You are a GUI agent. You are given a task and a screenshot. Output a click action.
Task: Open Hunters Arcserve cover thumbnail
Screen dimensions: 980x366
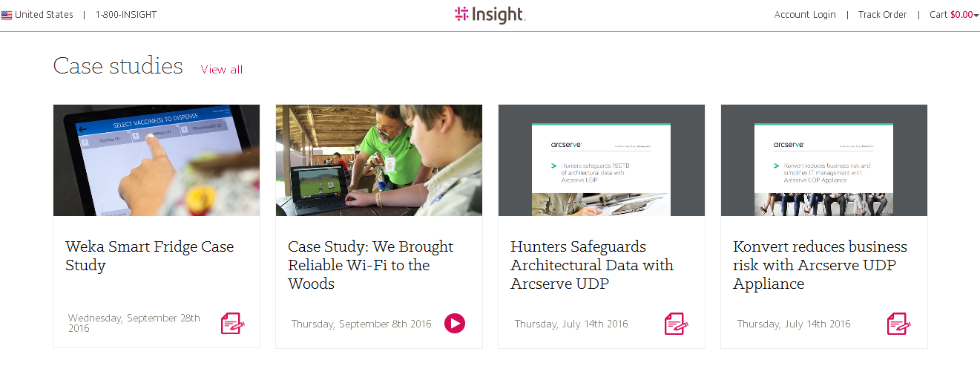point(602,160)
